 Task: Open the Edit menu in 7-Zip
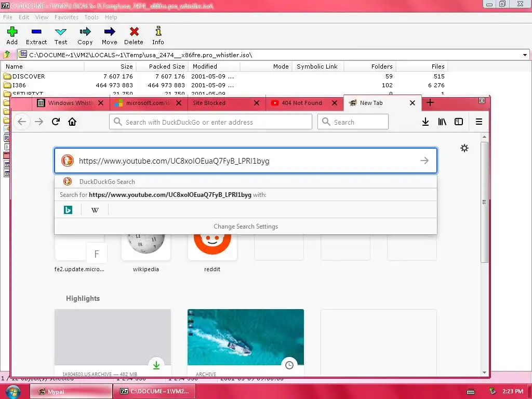point(24,17)
